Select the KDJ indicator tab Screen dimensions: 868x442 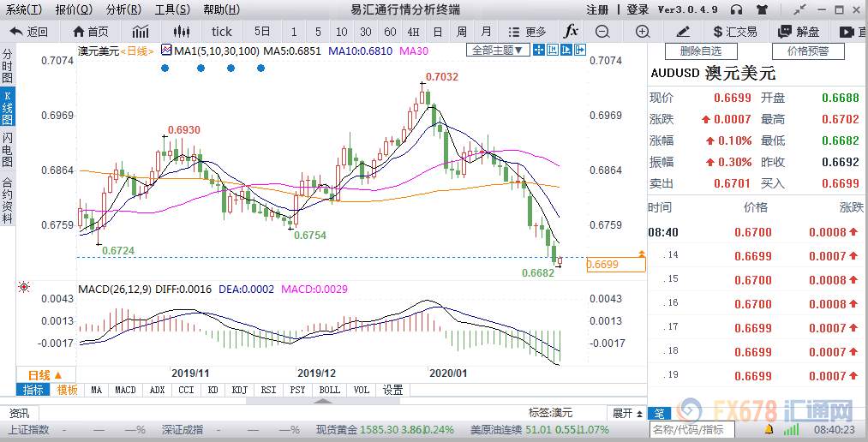click(239, 390)
